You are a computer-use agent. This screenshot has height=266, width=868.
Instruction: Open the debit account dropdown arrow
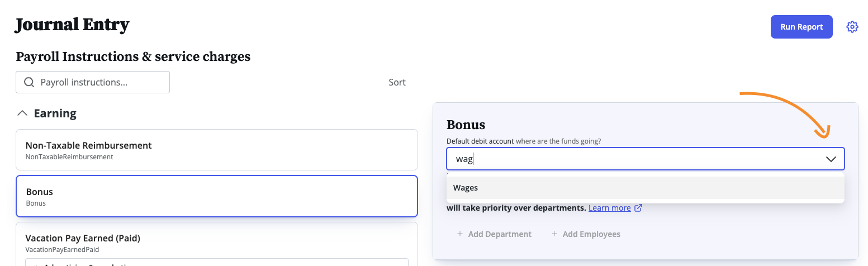(831, 159)
